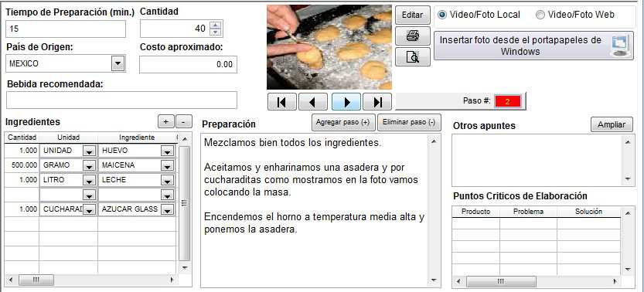Expand the LECHE ingredient dropdown
The height and width of the screenshot is (292, 644).
tap(166, 181)
